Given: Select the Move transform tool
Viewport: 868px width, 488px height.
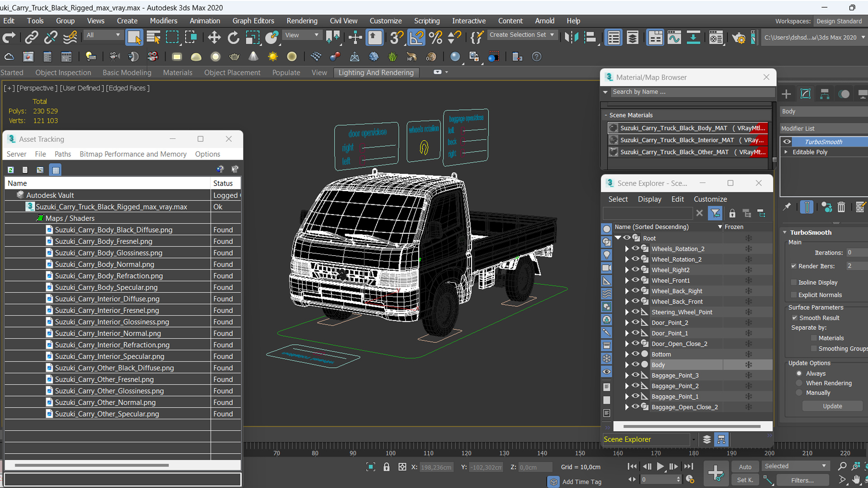Looking at the screenshot, I should (214, 38).
